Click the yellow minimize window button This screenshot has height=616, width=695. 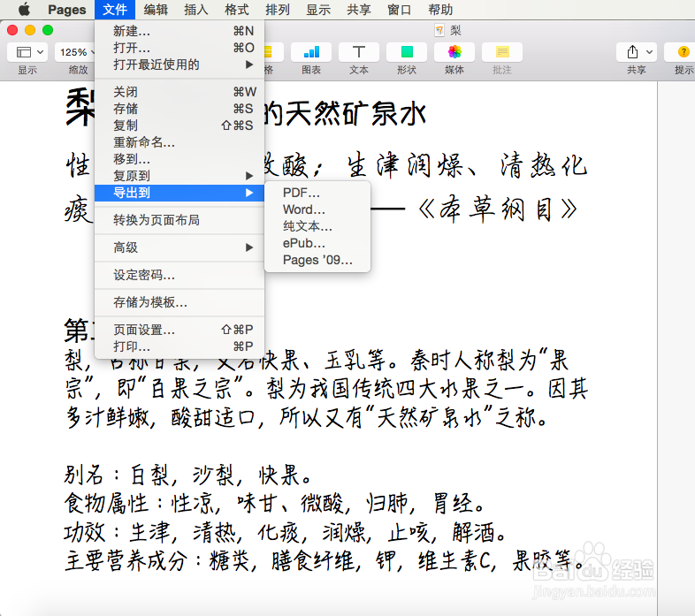[x=30, y=30]
